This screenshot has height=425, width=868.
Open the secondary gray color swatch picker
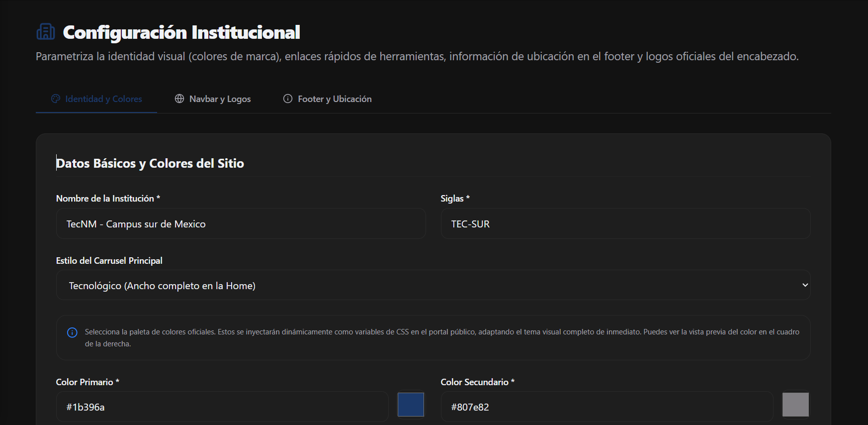[x=795, y=404]
